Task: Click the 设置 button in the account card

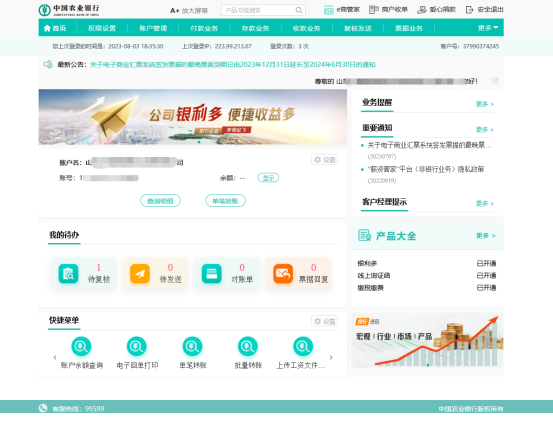Action: click(x=324, y=160)
